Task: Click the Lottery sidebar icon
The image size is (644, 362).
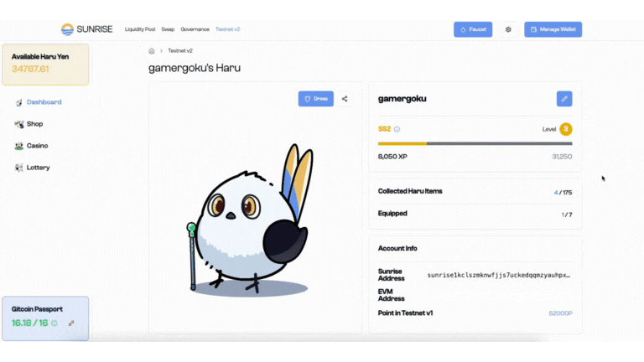Action: coord(19,168)
